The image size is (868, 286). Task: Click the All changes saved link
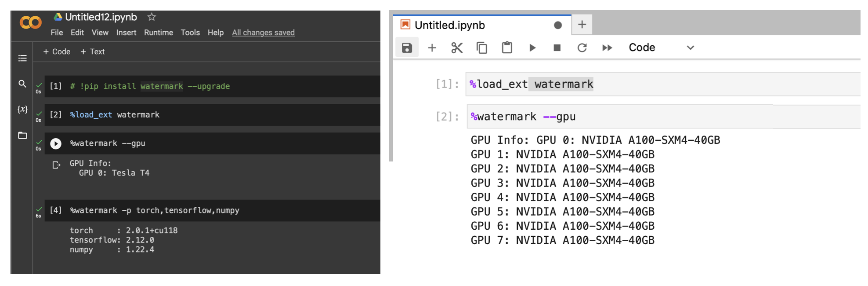coord(263,33)
